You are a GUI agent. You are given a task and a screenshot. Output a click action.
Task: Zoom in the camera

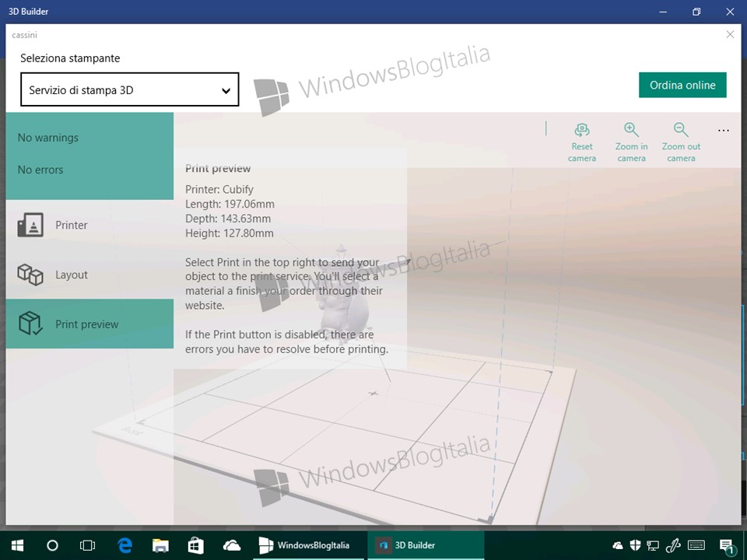click(x=631, y=142)
